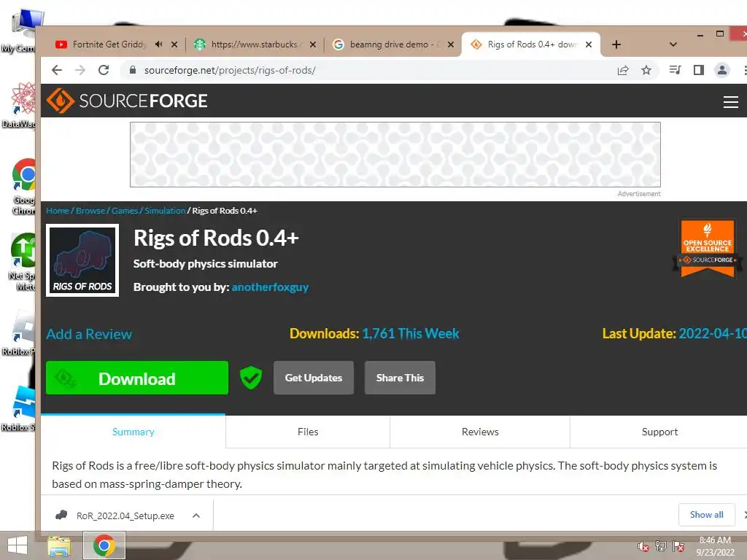Toggle the Chrome side panel icon
747x560 pixels.
click(x=698, y=71)
